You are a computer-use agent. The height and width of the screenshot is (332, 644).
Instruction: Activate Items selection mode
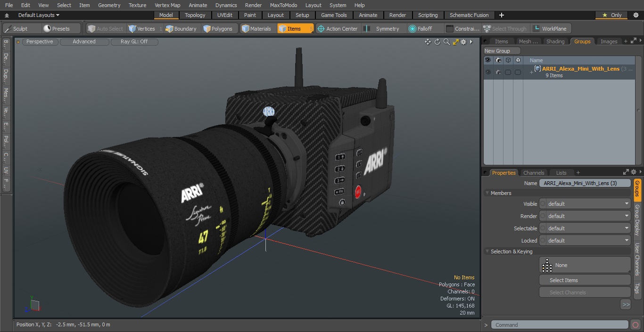(295, 29)
